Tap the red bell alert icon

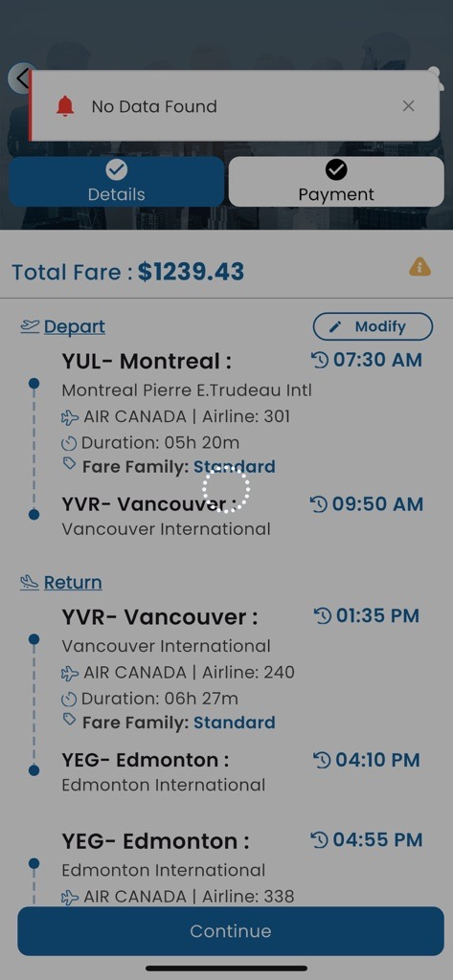(65, 106)
